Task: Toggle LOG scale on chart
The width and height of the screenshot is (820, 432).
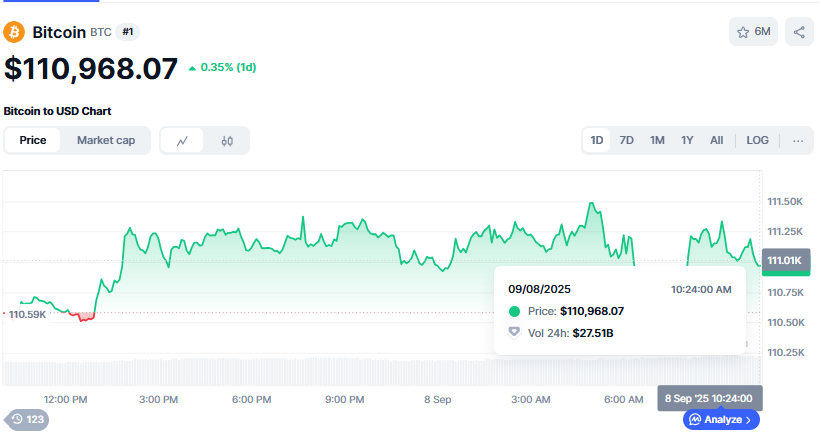Action: 757,140
